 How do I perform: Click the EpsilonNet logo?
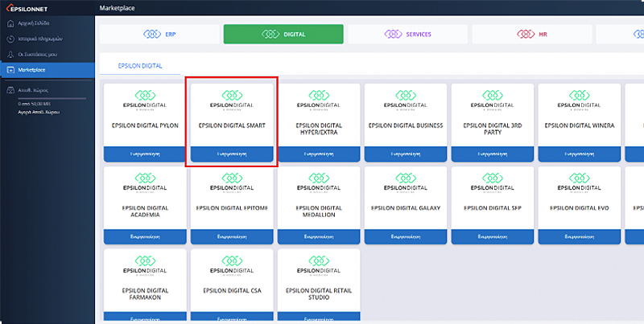27,8
